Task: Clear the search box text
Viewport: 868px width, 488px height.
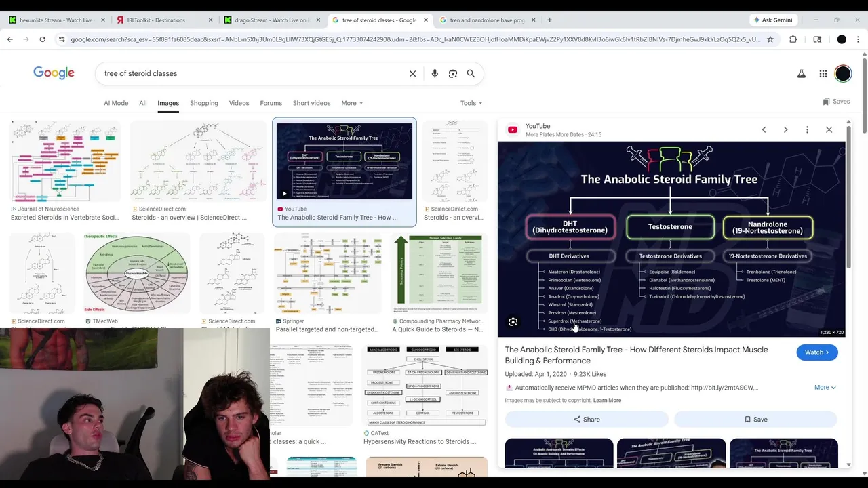Action: [412, 73]
